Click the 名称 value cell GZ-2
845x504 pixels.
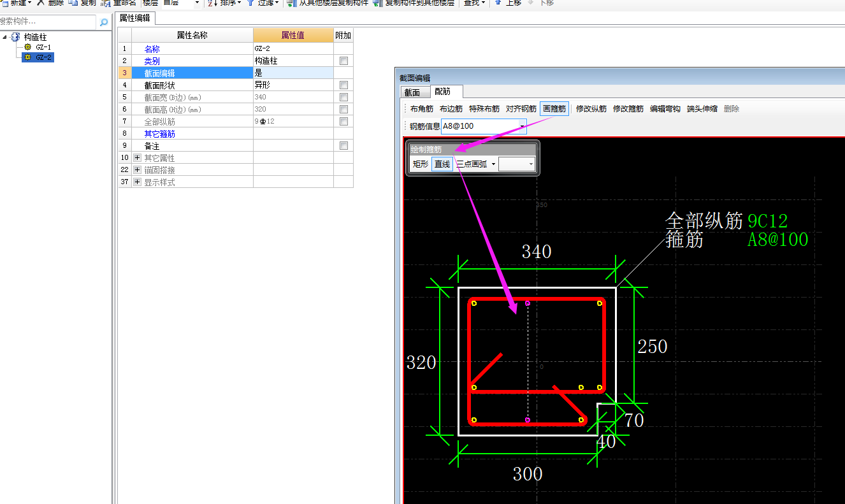293,48
